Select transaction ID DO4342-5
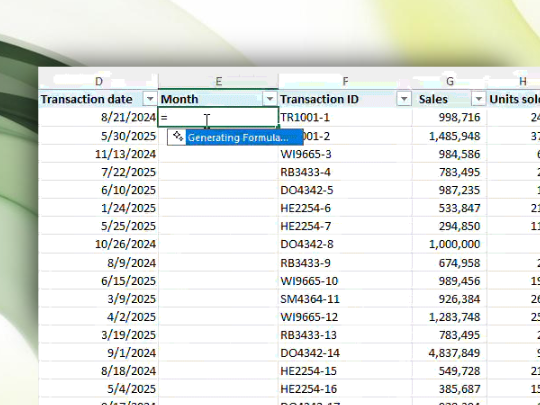The image size is (540, 405). tap(345, 190)
